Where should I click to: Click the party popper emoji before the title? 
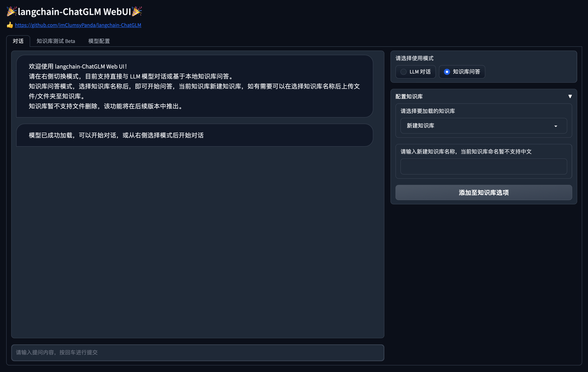[x=11, y=11]
